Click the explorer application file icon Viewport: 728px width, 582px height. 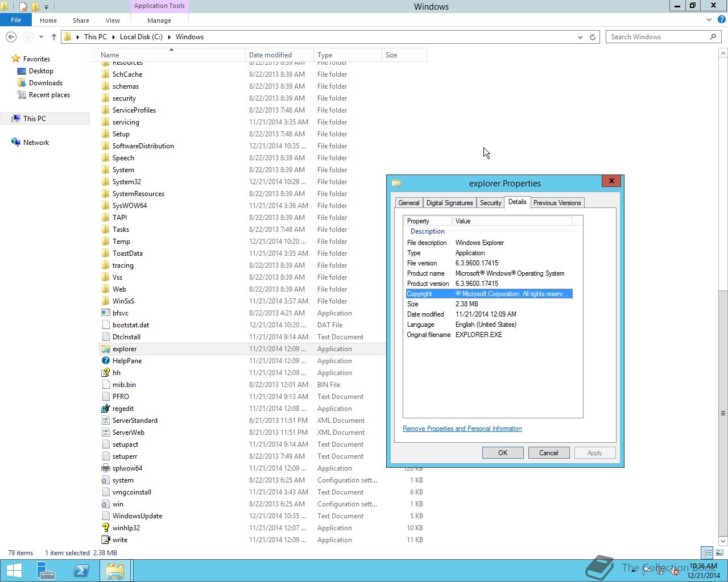[105, 349]
